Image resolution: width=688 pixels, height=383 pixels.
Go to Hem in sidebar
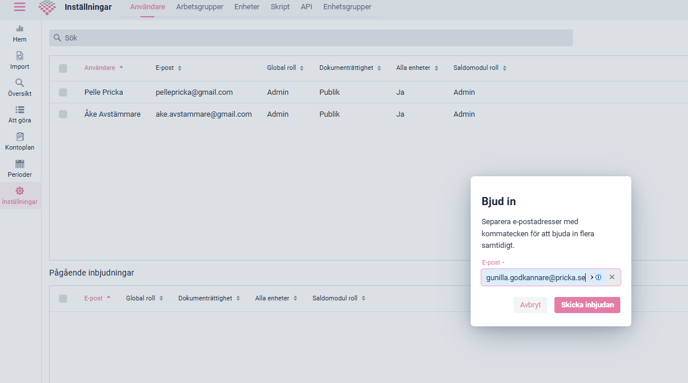coord(19,34)
